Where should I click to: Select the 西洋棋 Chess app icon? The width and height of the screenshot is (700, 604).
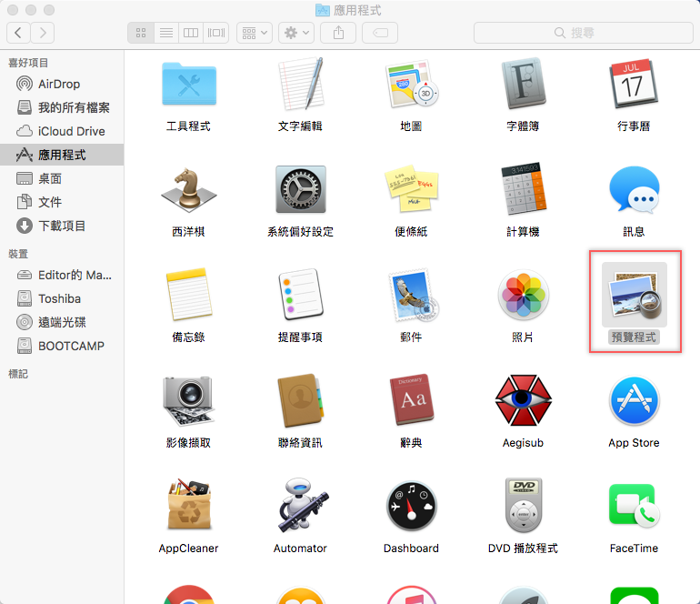click(x=189, y=190)
